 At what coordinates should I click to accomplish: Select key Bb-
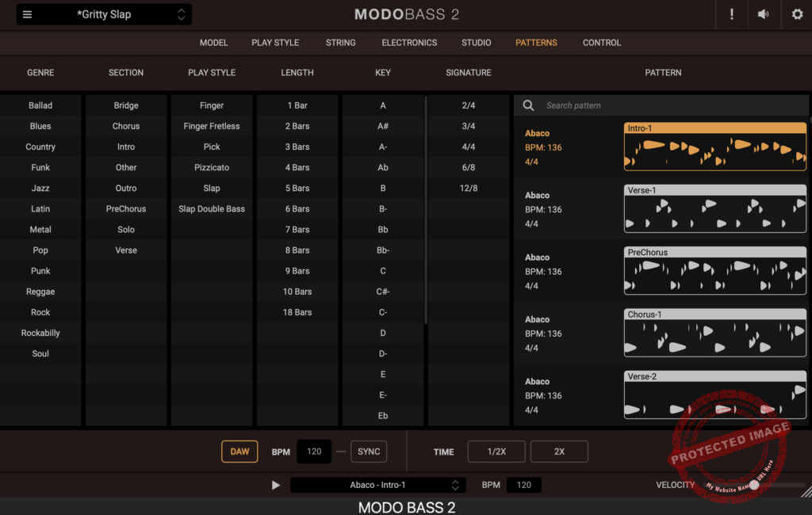[383, 250]
